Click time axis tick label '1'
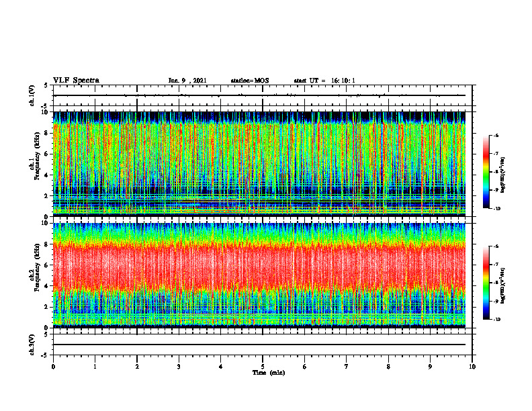Viewport: 532px width, 411px height. 95,367
